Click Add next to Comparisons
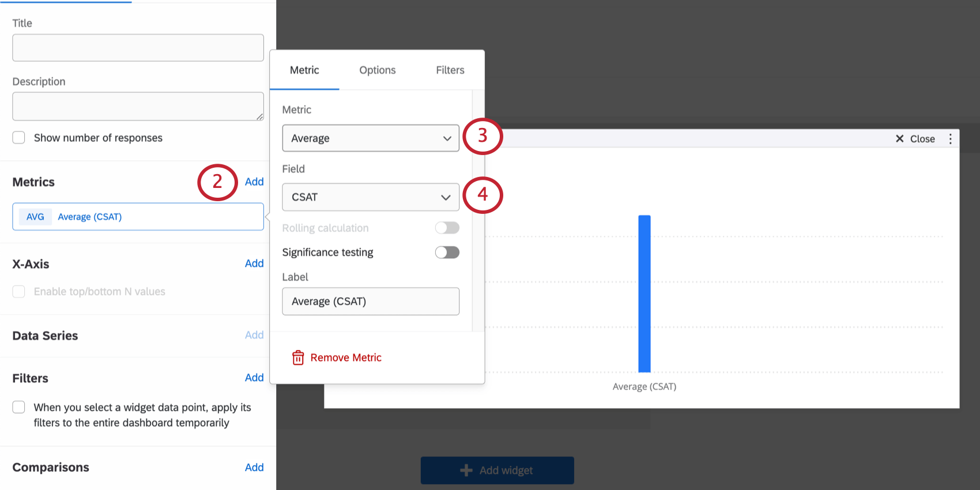 click(254, 468)
